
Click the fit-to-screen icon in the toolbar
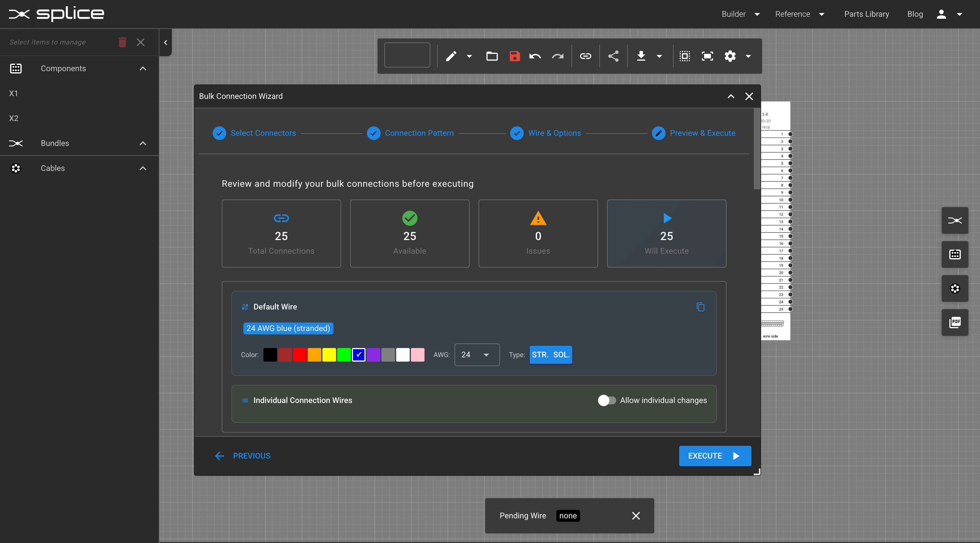(x=707, y=56)
